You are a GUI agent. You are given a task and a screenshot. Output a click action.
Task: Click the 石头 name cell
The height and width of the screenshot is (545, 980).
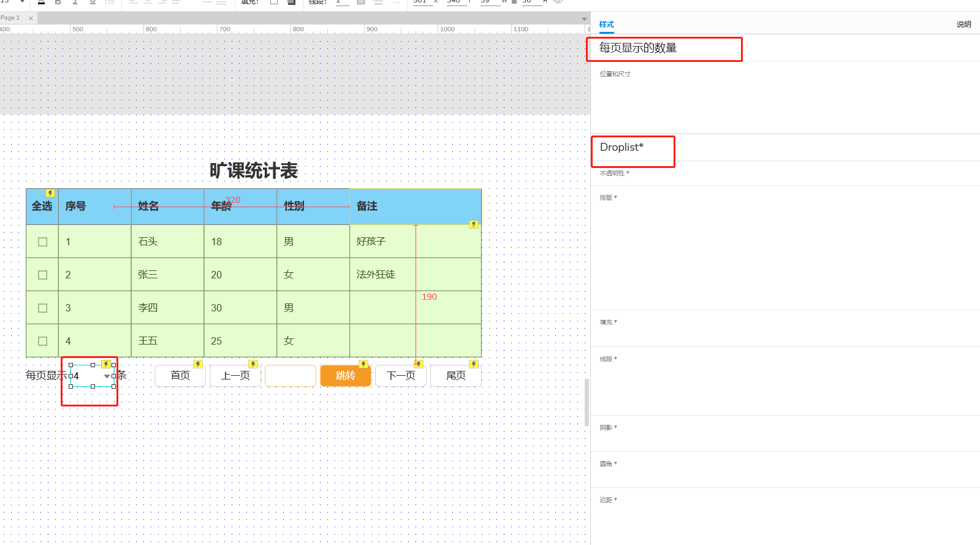[x=167, y=242]
